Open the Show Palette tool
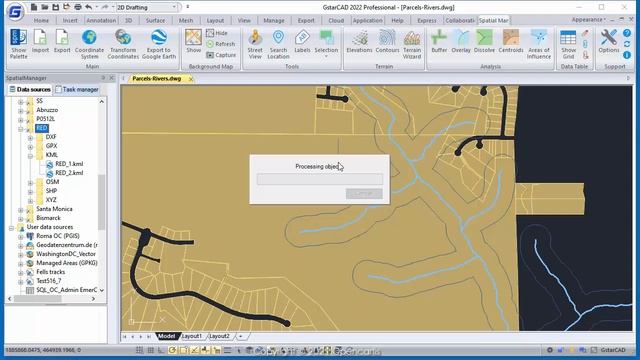The image size is (640, 360). (19, 44)
